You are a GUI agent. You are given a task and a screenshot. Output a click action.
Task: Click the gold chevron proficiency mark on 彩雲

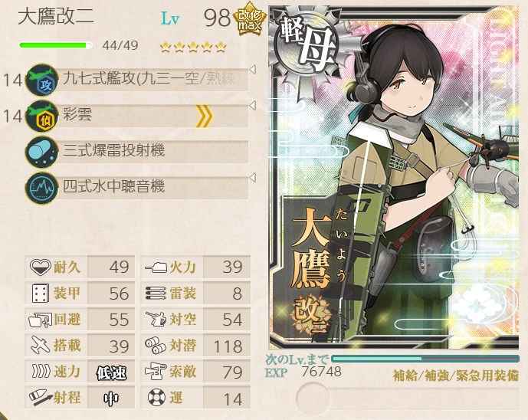coord(205,116)
